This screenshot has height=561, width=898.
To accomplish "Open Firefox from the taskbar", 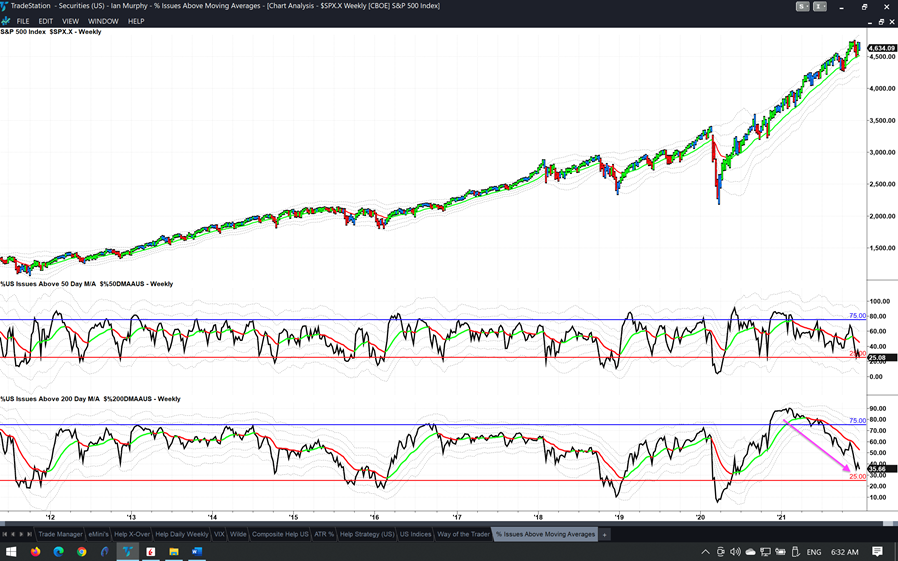I will (35, 551).
